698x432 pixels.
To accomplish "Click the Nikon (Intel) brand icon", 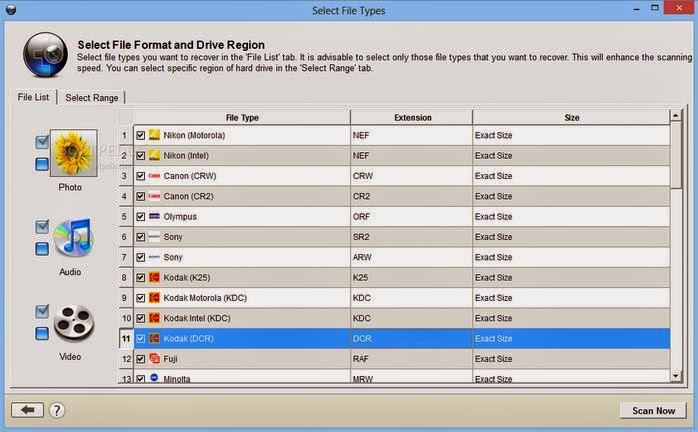I will tap(154, 155).
